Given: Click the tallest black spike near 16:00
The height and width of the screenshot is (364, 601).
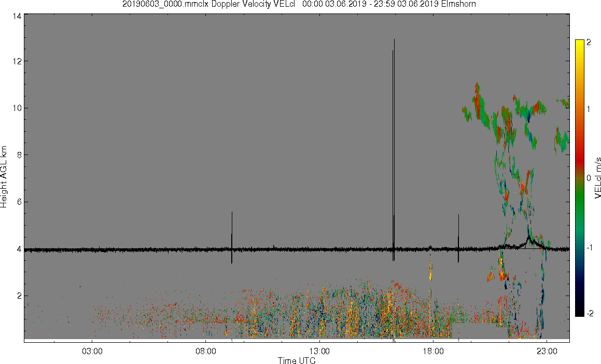Looking at the screenshot, I should (x=394, y=149).
